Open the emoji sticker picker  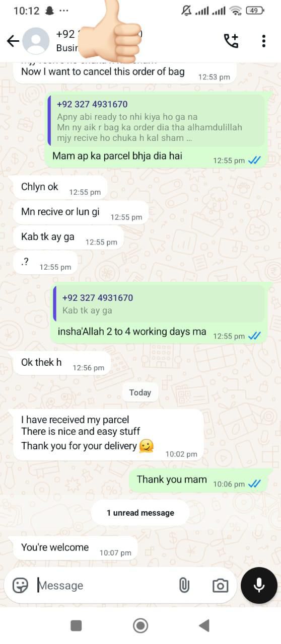[x=20, y=585]
